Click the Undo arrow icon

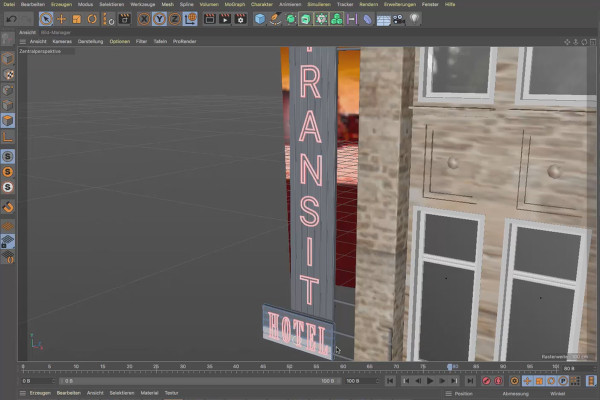click(x=11, y=19)
